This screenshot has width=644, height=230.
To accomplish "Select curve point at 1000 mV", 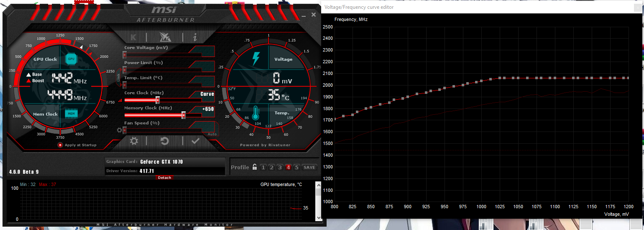I will (x=481, y=81).
